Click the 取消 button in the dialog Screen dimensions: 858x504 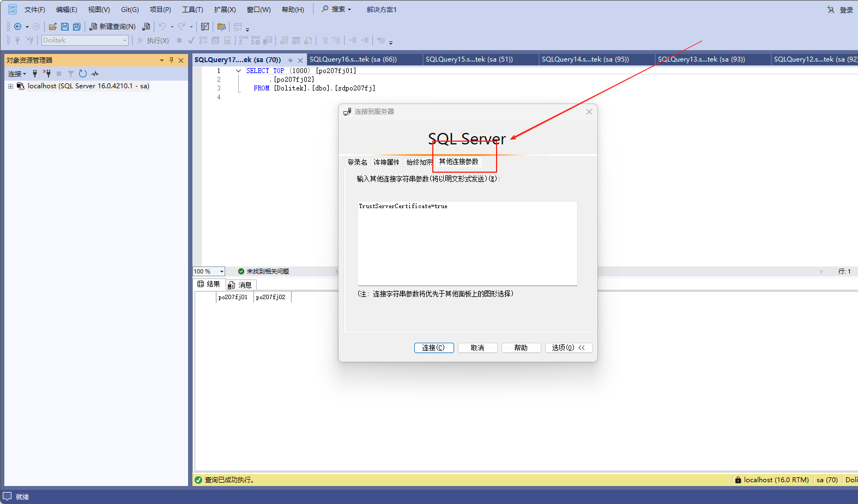pyautogui.click(x=478, y=348)
